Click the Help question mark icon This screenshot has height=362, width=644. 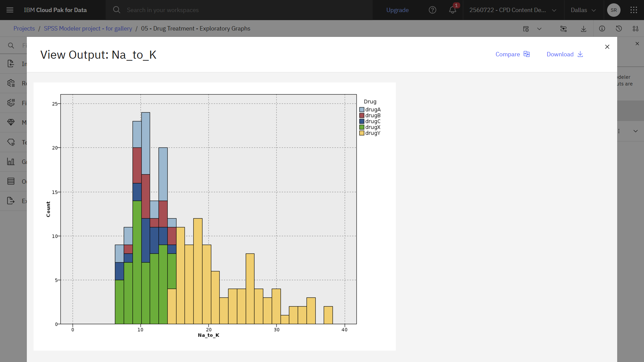[x=433, y=10]
